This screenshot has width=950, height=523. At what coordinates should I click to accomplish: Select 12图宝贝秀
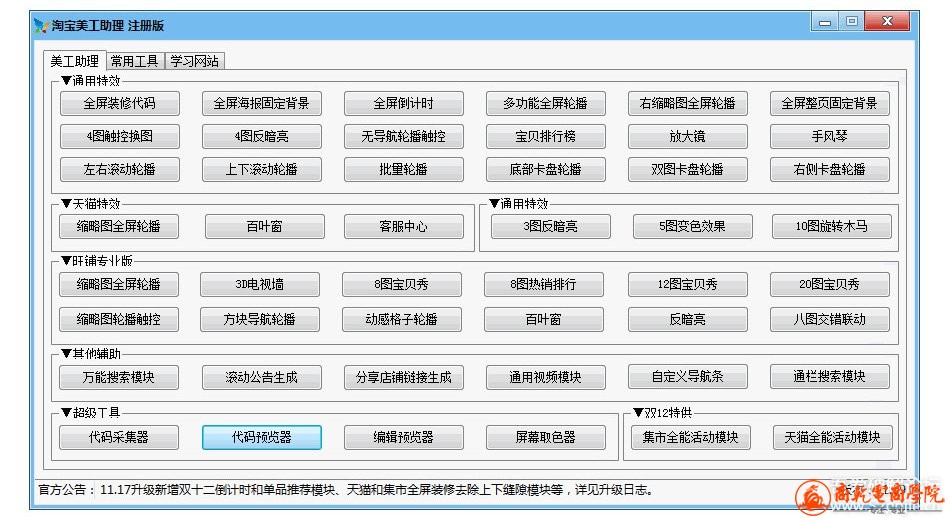tap(688, 284)
